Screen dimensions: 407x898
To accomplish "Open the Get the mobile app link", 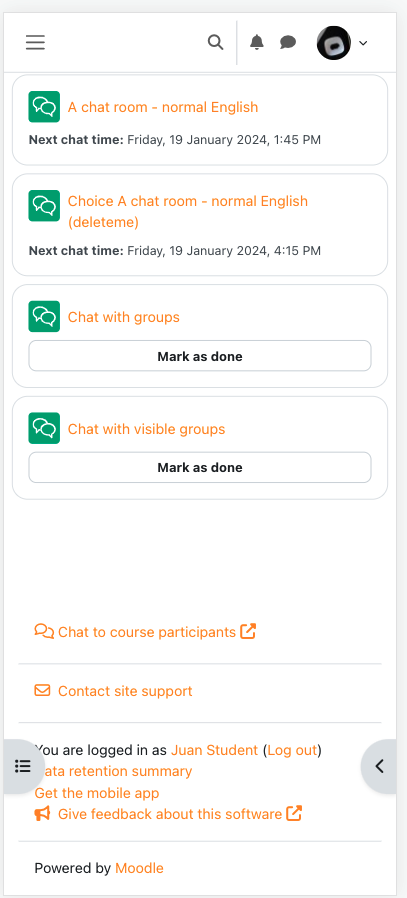I will pos(97,793).
